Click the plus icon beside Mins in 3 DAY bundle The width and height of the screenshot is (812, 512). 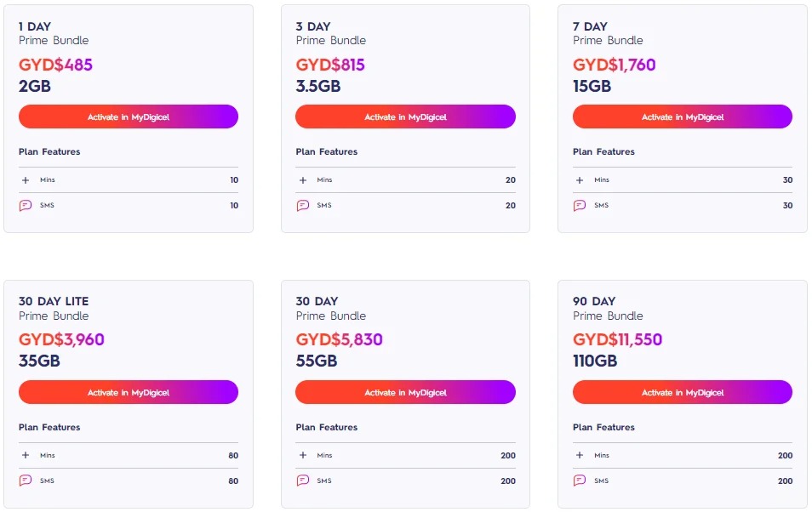pyautogui.click(x=303, y=180)
